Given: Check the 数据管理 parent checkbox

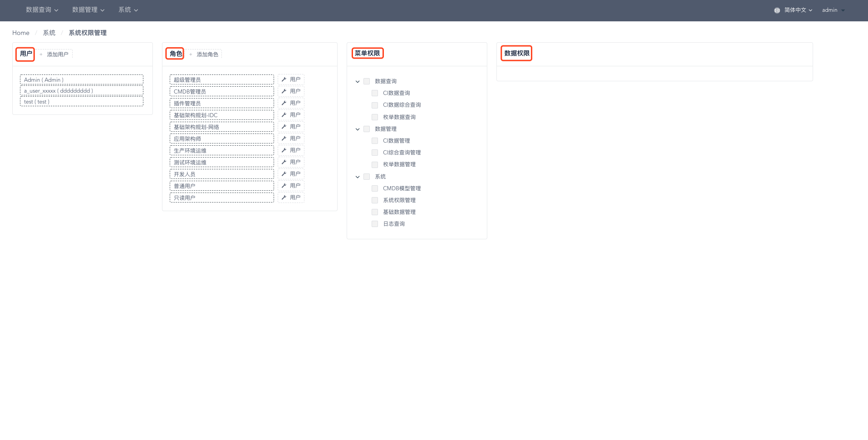Looking at the screenshot, I should coord(367,129).
